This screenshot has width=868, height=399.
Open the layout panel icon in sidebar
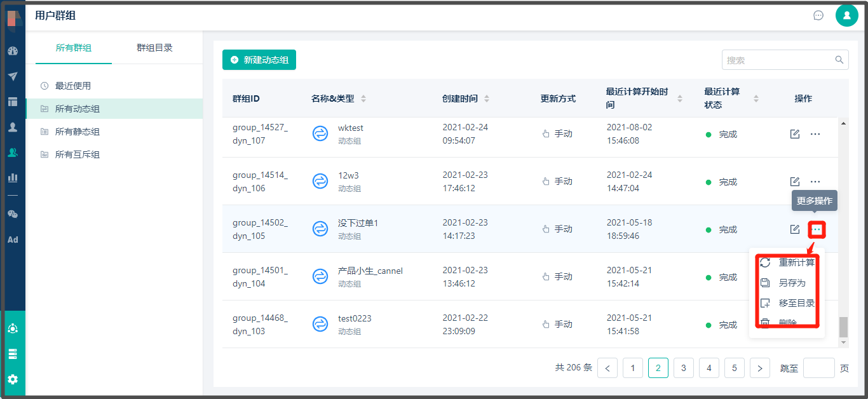pyautogui.click(x=13, y=102)
